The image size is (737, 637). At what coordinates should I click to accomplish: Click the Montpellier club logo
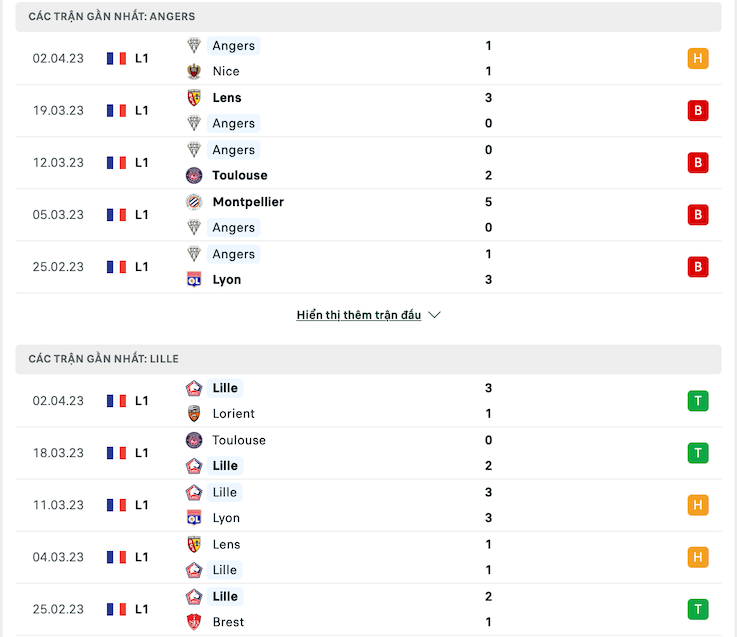[x=194, y=202]
